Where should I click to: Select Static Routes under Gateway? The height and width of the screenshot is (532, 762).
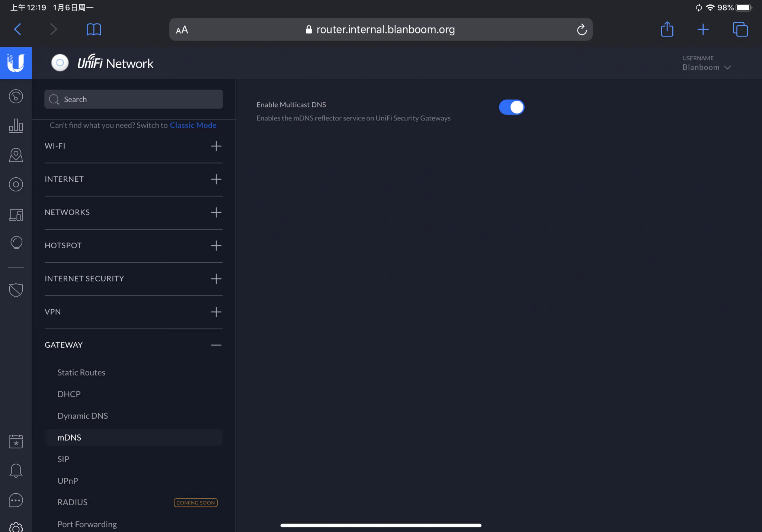81,373
